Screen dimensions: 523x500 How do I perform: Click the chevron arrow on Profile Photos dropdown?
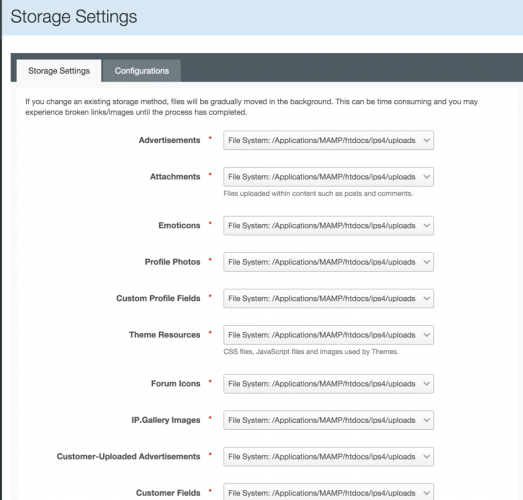click(x=427, y=262)
